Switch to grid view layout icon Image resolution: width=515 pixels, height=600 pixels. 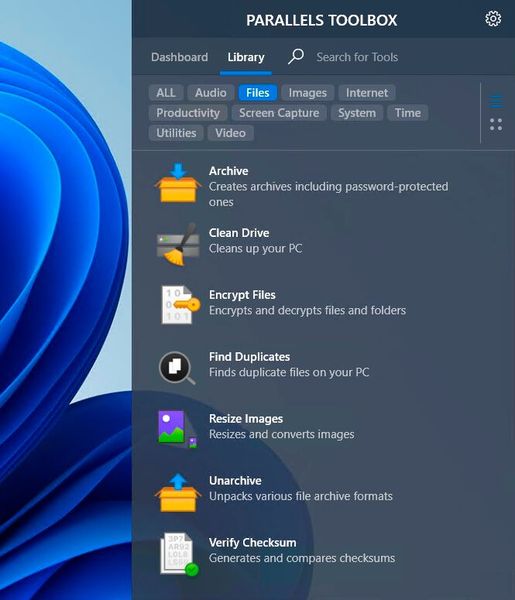pos(496,124)
